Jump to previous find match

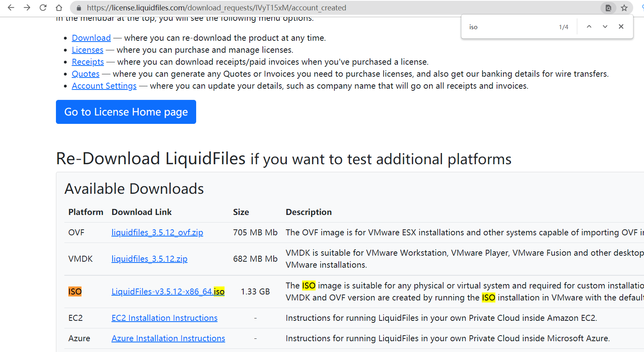589,27
